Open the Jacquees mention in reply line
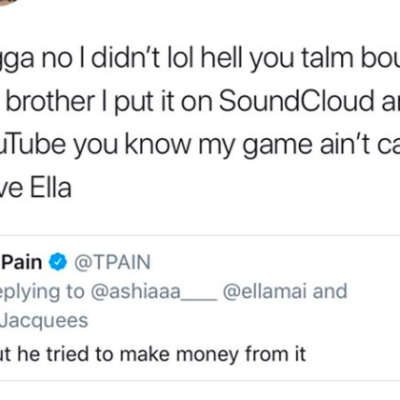 click(x=44, y=321)
